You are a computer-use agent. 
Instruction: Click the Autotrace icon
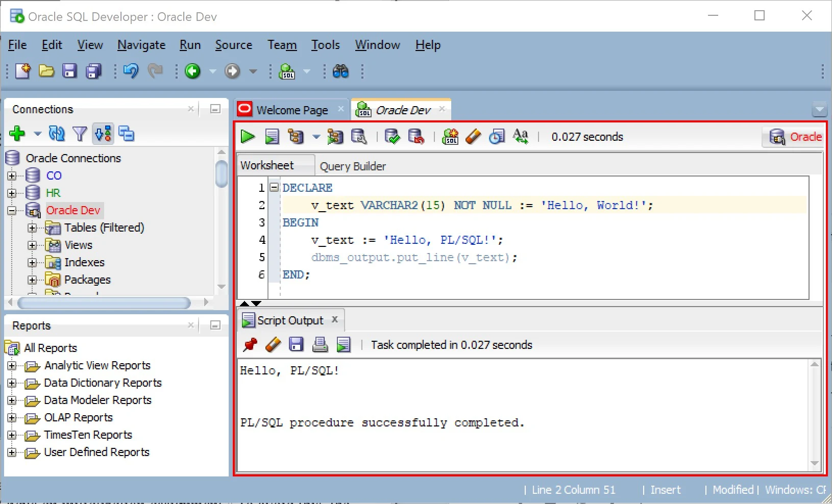pyautogui.click(x=335, y=136)
